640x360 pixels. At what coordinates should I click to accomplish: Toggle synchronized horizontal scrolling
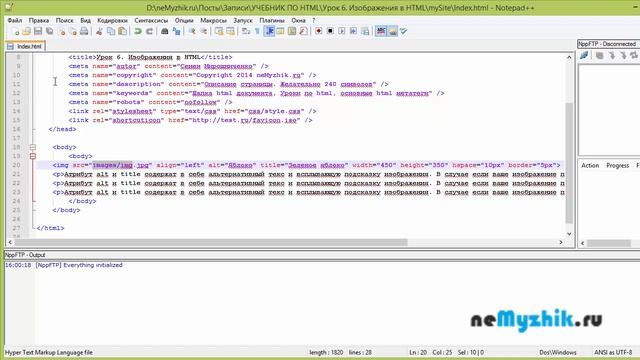[x=230, y=31]
